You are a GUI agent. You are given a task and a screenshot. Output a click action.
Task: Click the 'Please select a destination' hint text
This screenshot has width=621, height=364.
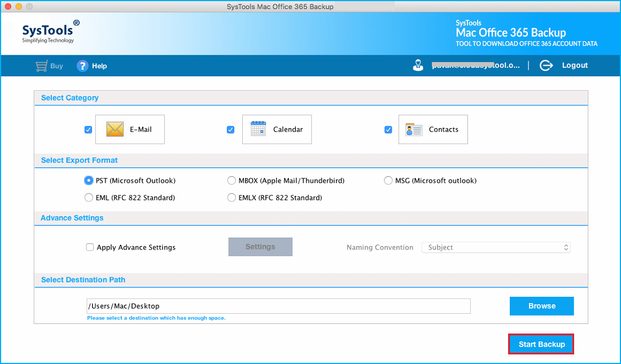(156, 318)
